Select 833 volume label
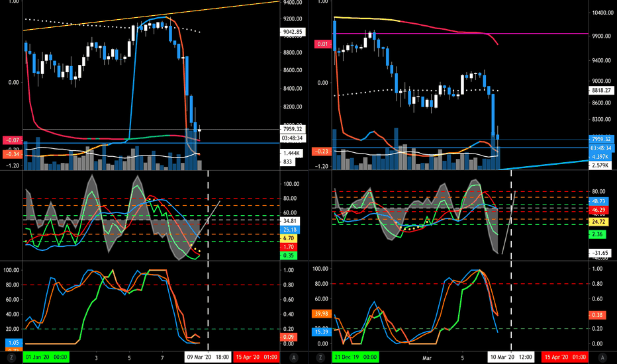This screenshot has width=617, height=364. point(287,161)
